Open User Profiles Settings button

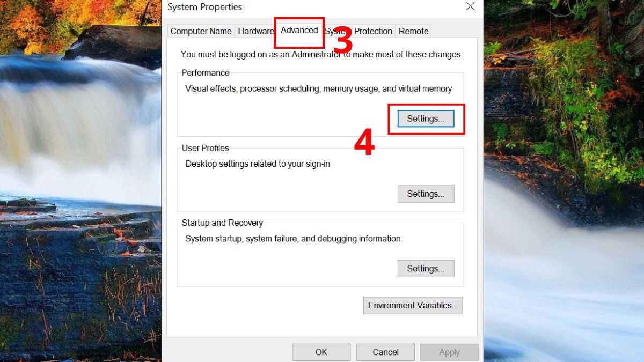(x=426, y=194)
